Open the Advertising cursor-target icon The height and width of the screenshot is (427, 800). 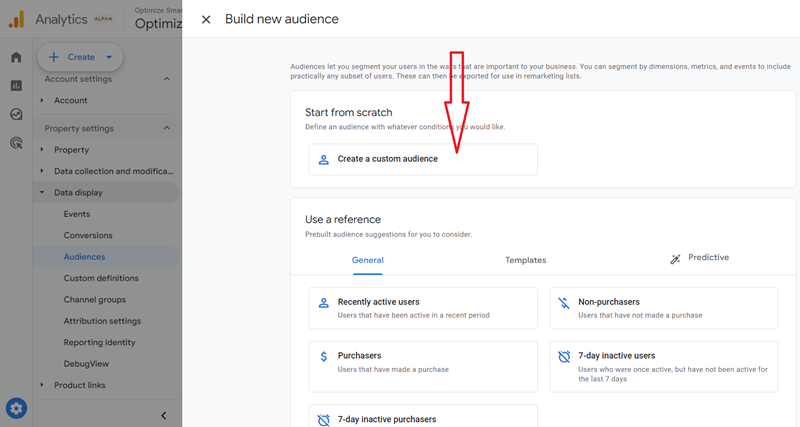coord(16,143)
